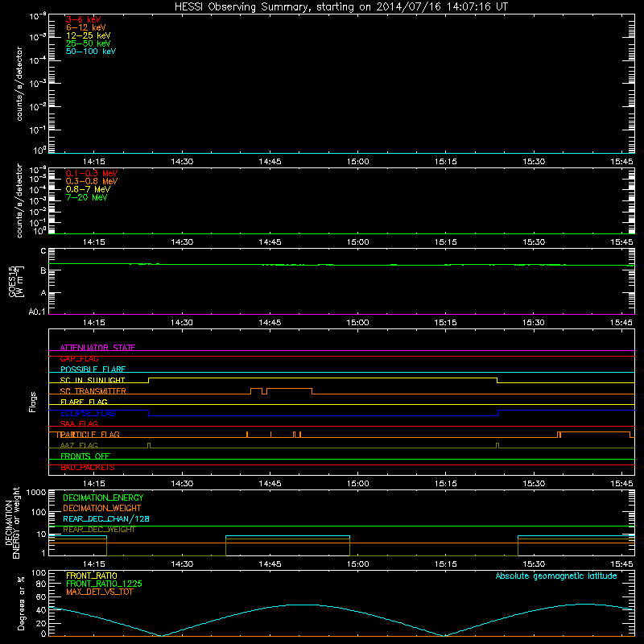
Task: Click the Absolute geomagnetic latitude label
Action: pyautogui.click(x=556, y=576)
